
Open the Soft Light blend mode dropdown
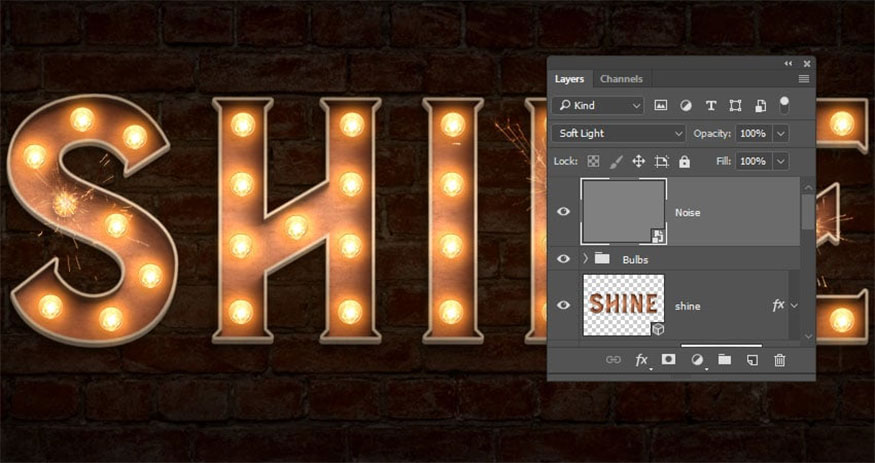coord(617,133)
